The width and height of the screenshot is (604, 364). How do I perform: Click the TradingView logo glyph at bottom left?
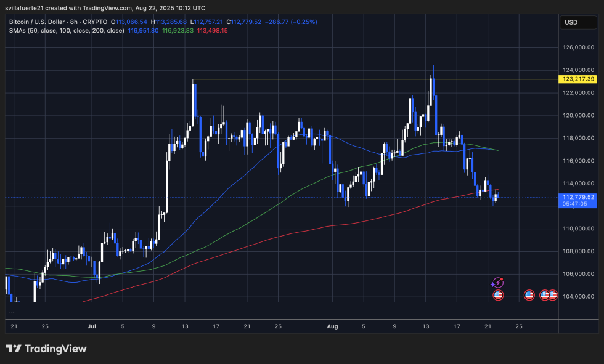coord(14,349)
